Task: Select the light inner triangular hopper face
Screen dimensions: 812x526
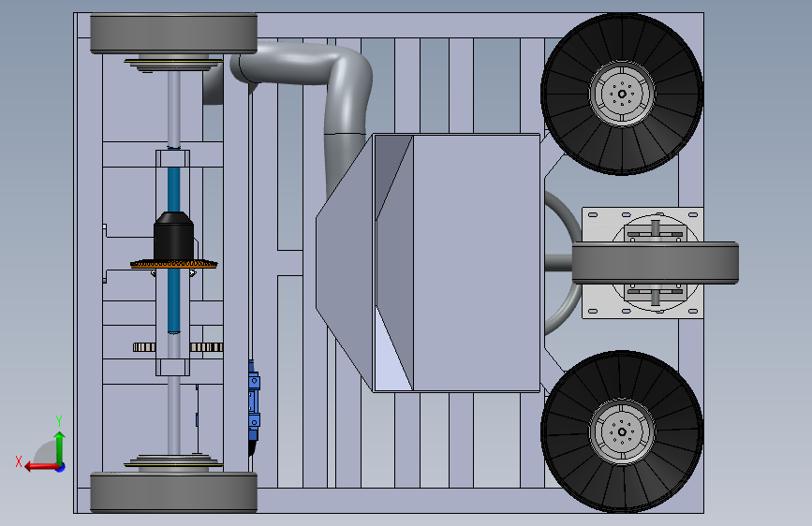Action: pyautogui.click(x=388, y=358)
